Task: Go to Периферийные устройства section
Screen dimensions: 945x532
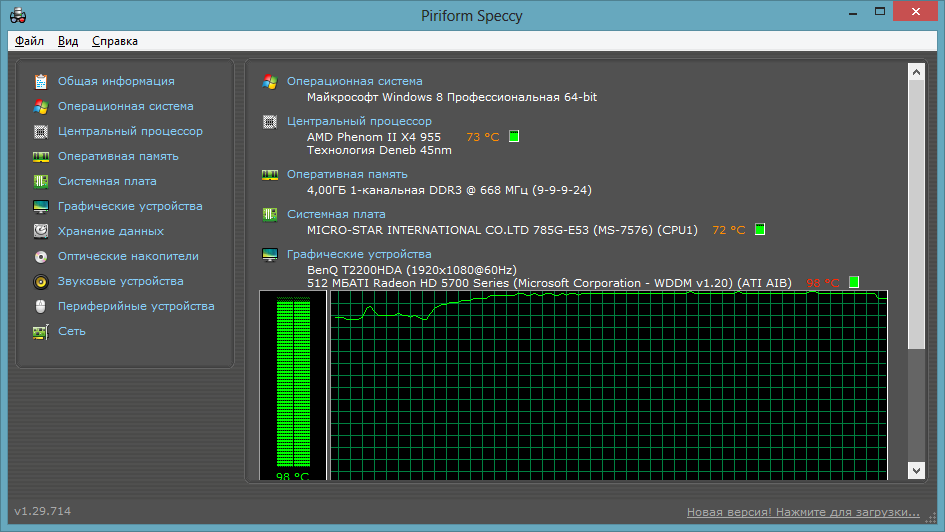Action: pyautogui.click(x=136, y=306)
